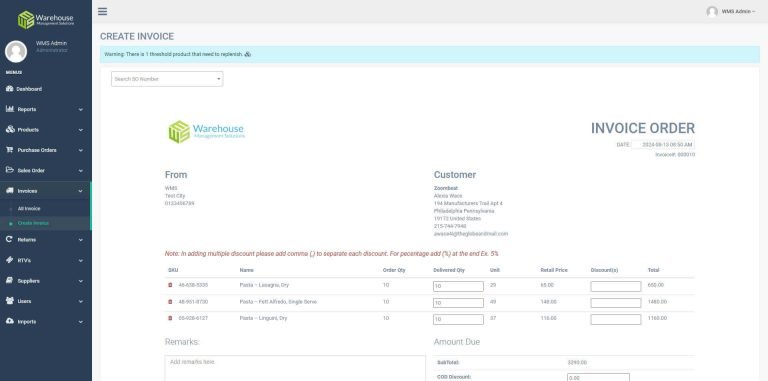This screenshot has height=381, width=768.
Task: Click the CREATE INVOICE page heading
Action: point(137,36)
